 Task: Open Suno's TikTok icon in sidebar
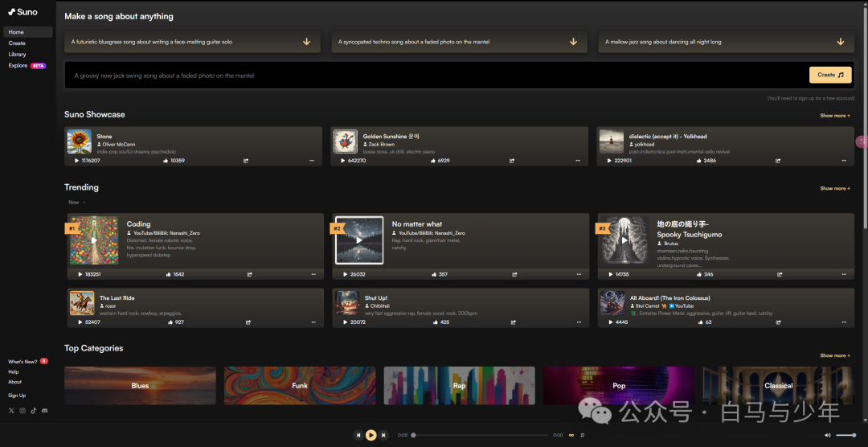tap(34, 411)
